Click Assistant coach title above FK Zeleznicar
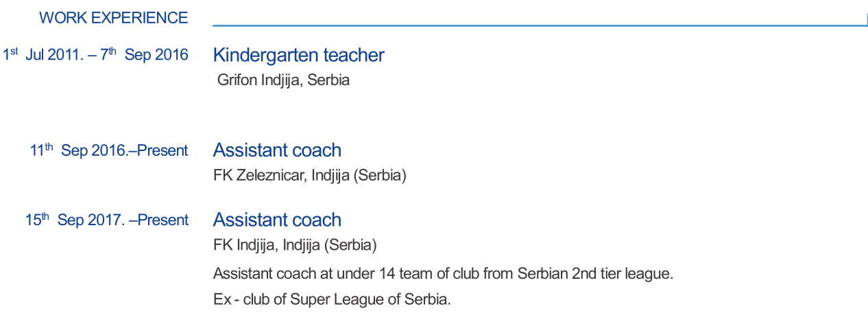This screenshot has width=868, height=322. pos(277,150)
